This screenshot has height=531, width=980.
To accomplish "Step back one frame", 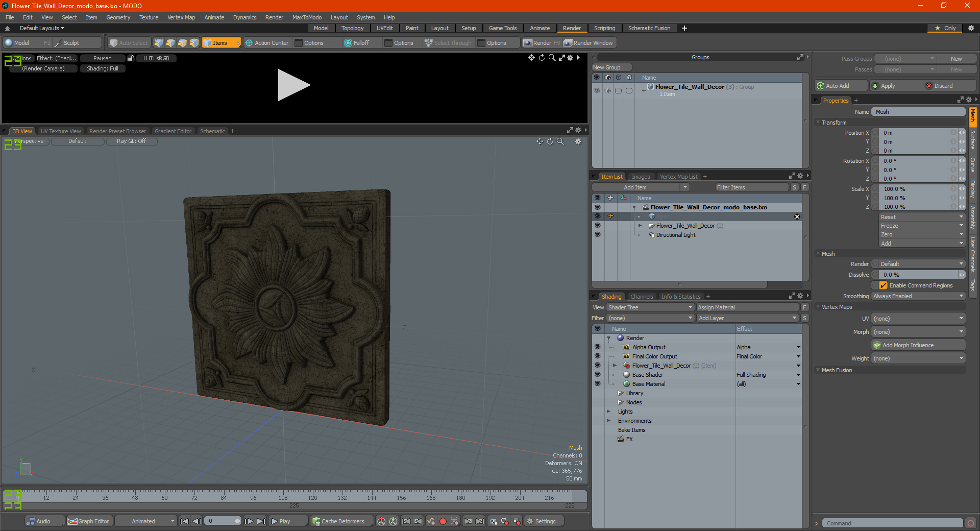I will (x=197, y=521).
